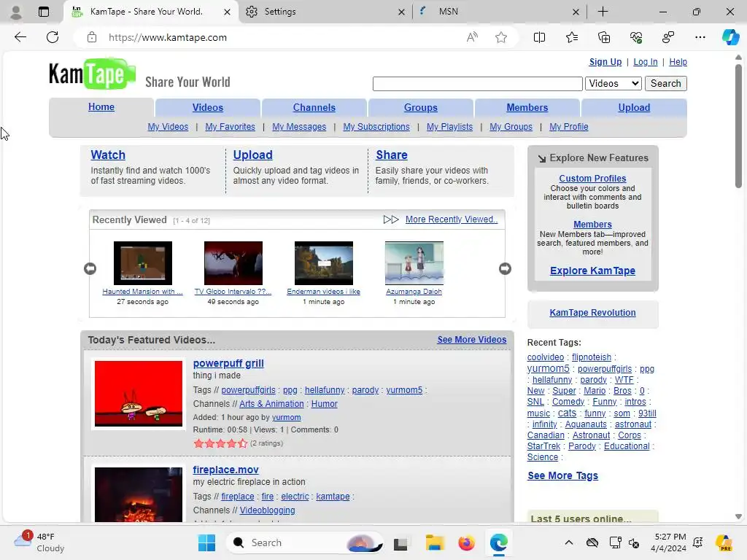Click the KamTape logo

click(x=92, y=74)
